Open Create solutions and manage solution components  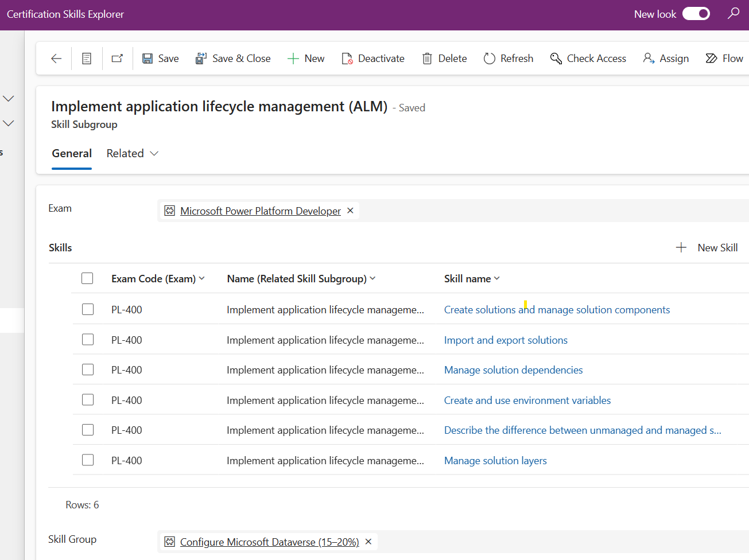point(557,309)
